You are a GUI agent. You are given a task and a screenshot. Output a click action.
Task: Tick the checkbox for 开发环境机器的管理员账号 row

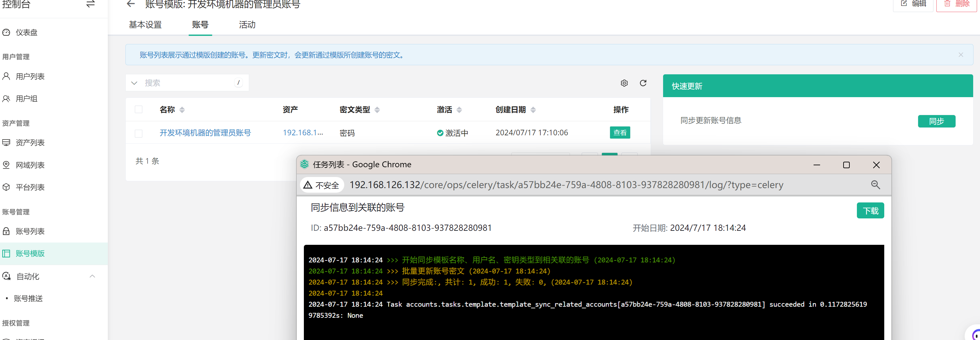[138, 133]
